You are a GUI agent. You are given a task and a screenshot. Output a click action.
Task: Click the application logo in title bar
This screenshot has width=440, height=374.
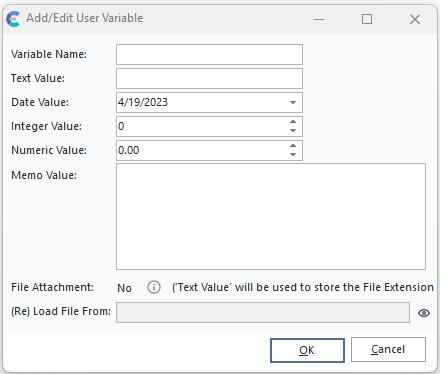(x=14, y=19)
